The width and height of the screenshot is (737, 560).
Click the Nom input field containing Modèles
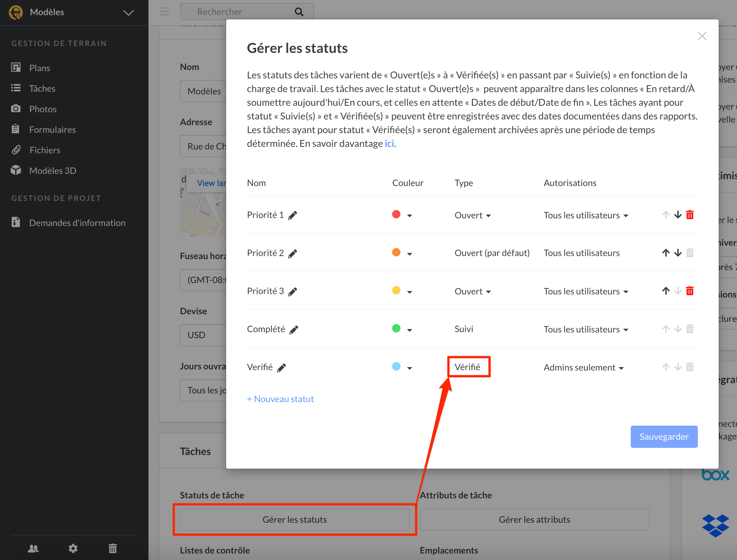[203, 91]
